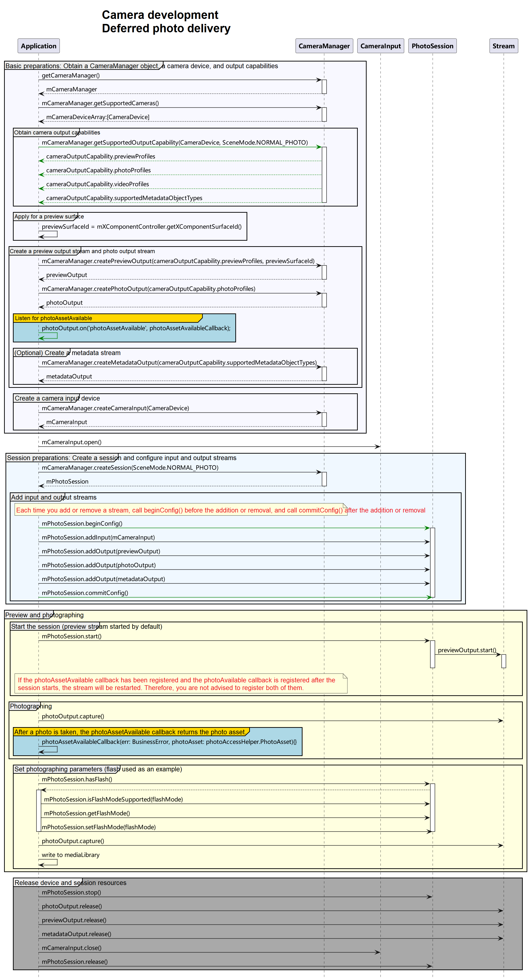Select the getSupportedOutputCapability message text

click(175, 142)
